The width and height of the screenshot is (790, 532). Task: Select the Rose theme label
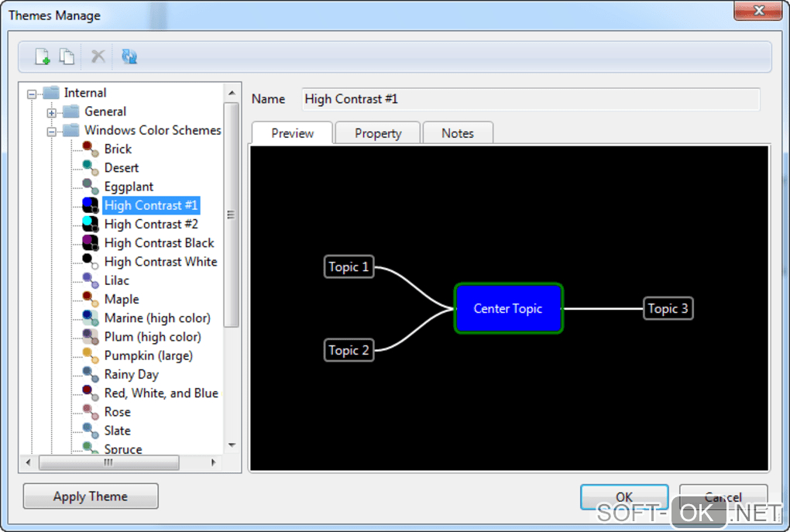tap(118, 412)
